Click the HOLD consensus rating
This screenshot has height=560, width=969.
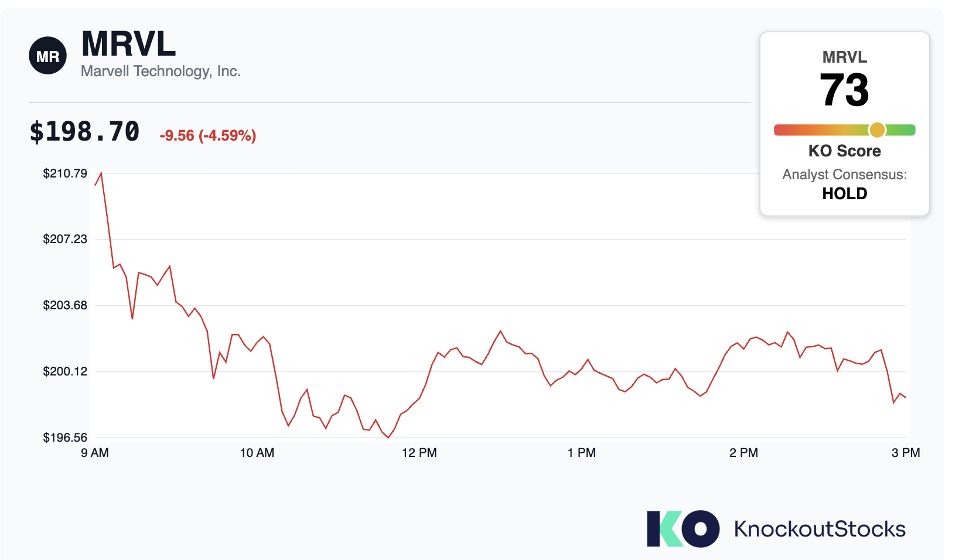[844, 193]
